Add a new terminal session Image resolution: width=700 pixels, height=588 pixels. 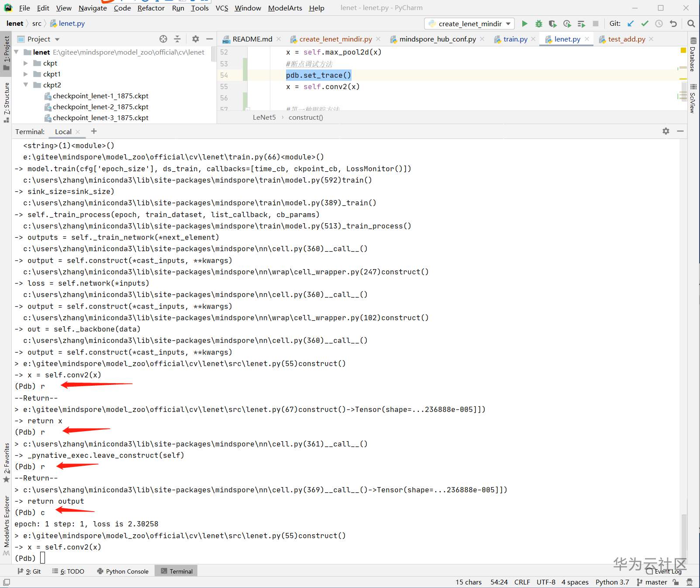tap(94, 131)
